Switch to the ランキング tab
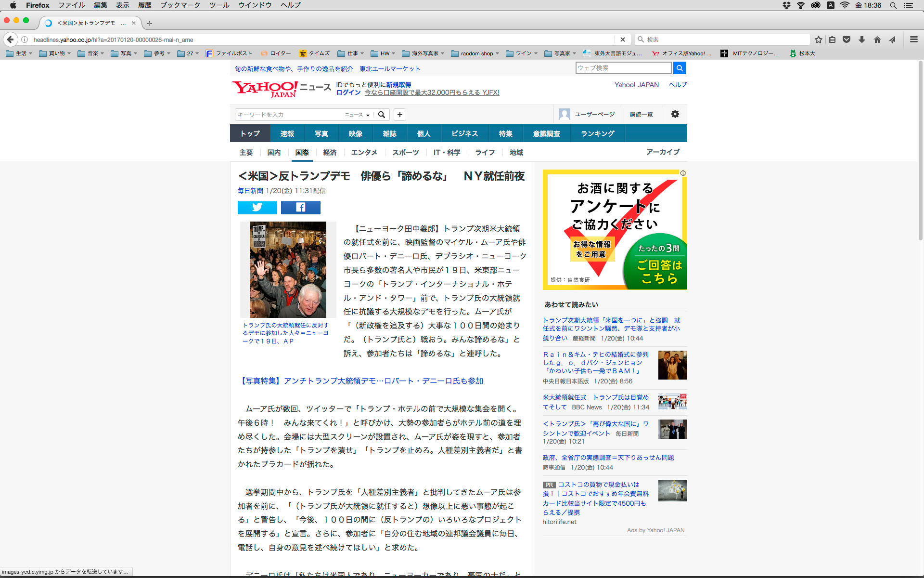Screen dimensions: 924x578 [597, 133]
